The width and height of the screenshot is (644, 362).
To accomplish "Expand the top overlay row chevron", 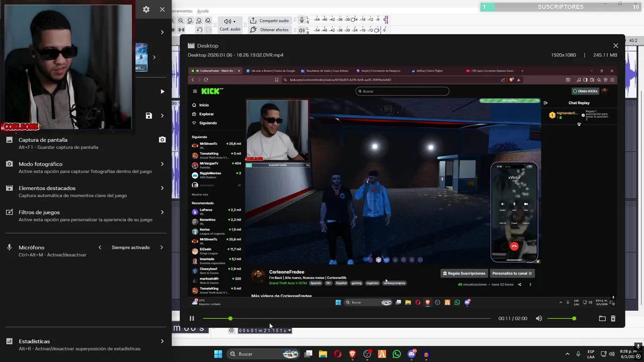I will [162, 32].
